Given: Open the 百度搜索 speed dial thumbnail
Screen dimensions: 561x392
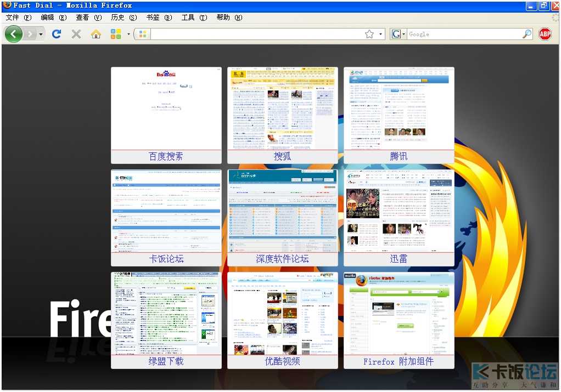Looking at the screenshot, I should [166, 108].
